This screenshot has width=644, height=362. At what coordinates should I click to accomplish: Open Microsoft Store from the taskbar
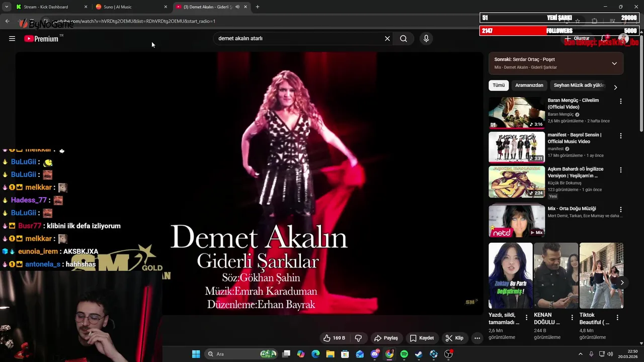[345, 354]
